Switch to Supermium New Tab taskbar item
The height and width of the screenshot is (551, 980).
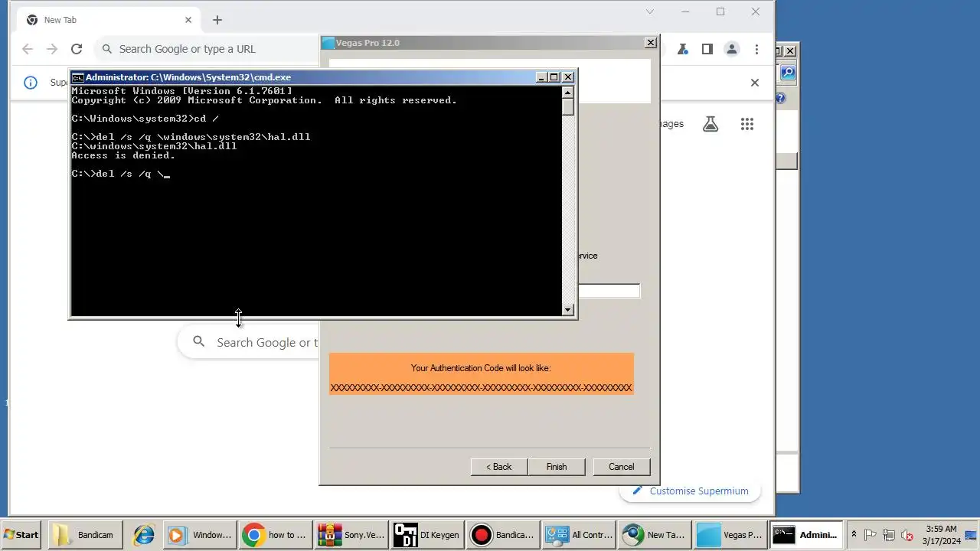[654, 535]
